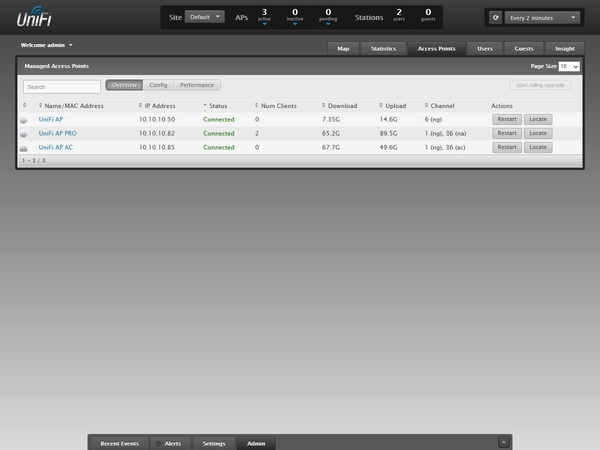Focus the Search input field
The width and height of the screenshot is (600, 450).
(62, 87)
